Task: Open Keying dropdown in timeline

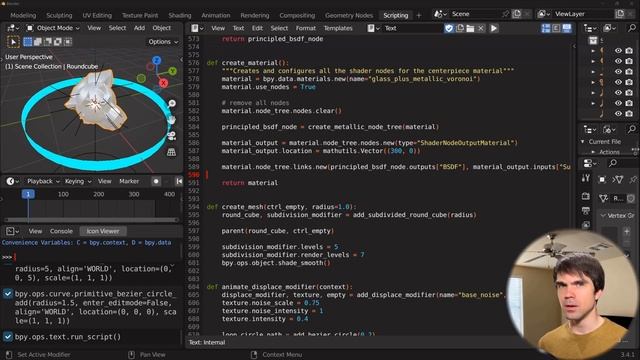Action: click(x=78, y=181)
